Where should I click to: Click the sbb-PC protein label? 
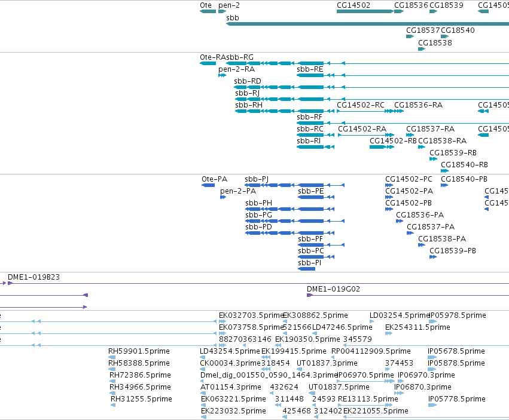coord(311,251)
